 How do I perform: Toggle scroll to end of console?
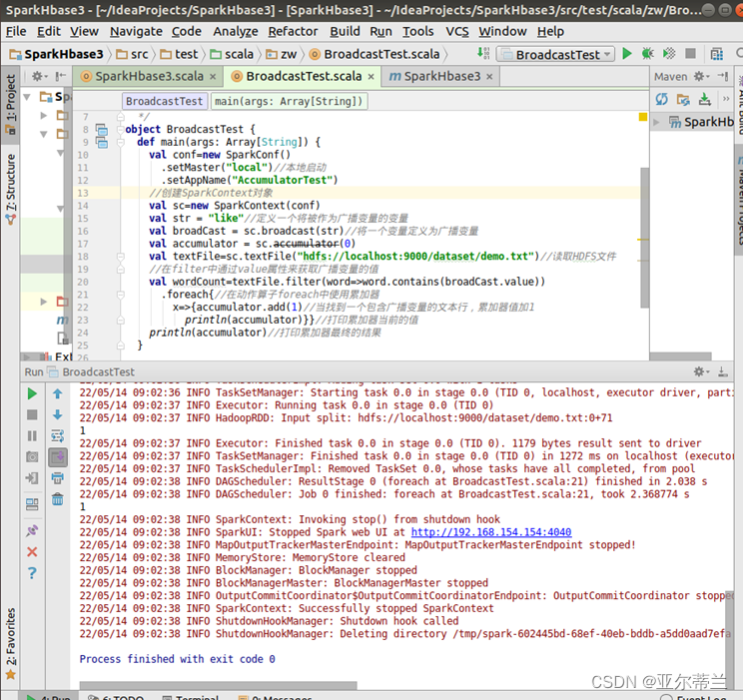click(58, 457)
